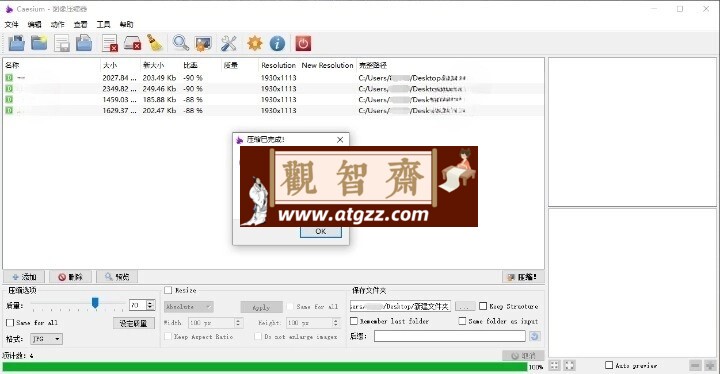
Task: Enable Remember last folder checkbox
Action: click(x=354, y=321)
